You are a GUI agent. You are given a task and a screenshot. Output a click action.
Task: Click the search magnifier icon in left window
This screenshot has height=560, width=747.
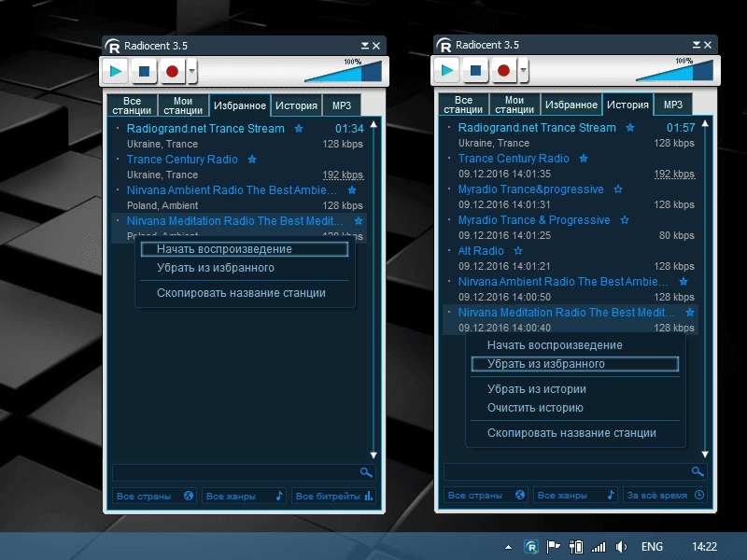[x=366, y=472]
